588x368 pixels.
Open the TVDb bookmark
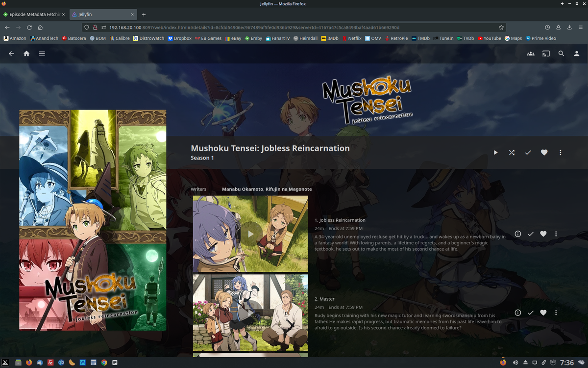[x=465, y=38]
